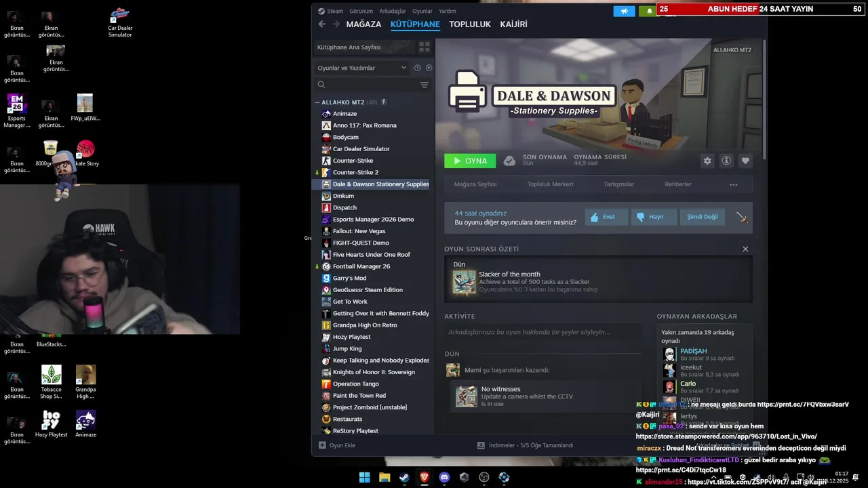Viewport: 868px width, 488px height.
Task: Open friend PADİŞAH in friends list
Action: (693, 351)
